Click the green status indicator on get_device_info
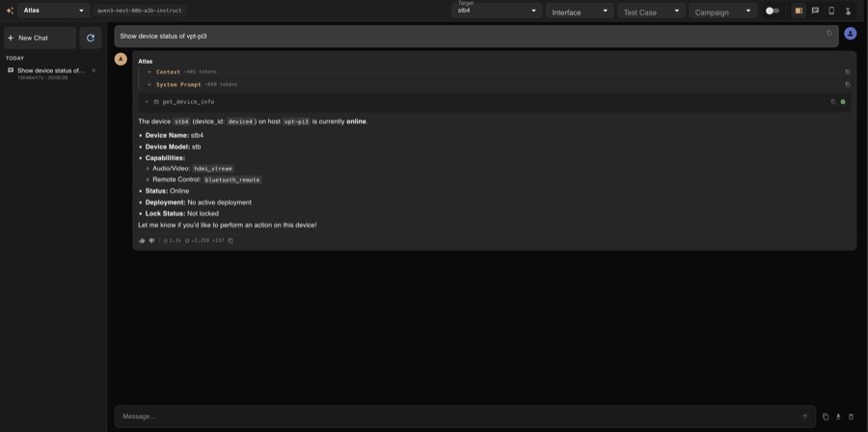This screenshot has height=432, width=868. 843,102
